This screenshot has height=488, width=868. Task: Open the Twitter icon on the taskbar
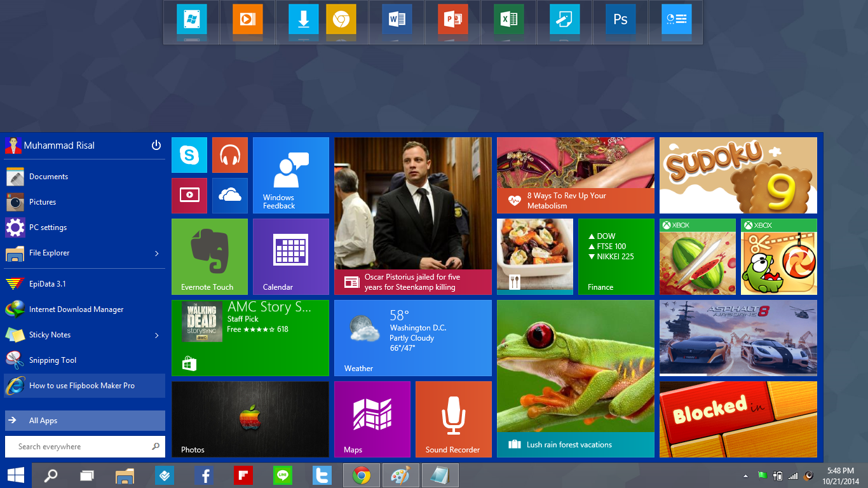pos(322,475)
